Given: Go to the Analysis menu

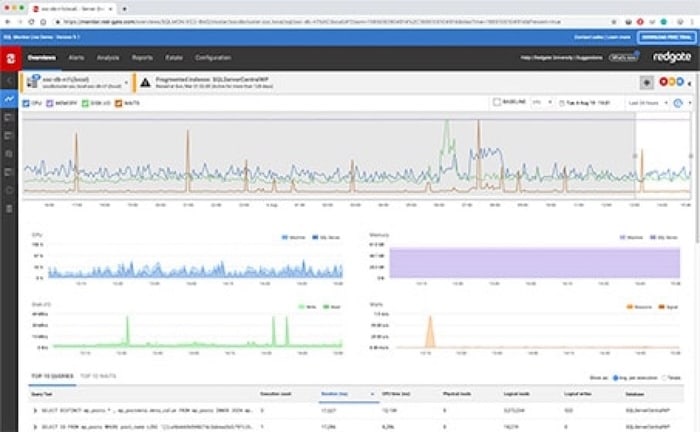Looking at the screenshot, I should click(x=108, y=58).
